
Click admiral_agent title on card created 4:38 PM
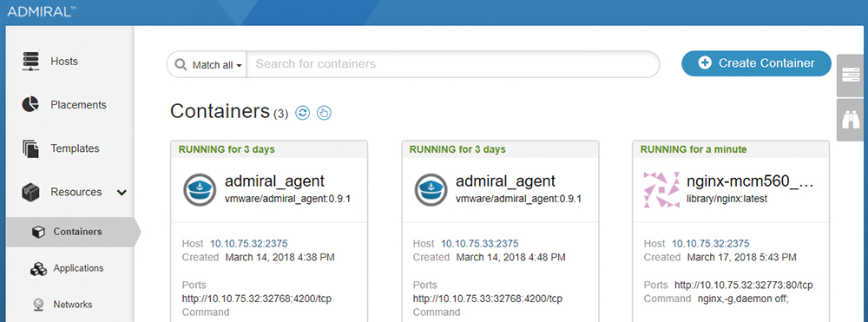click(x=274, y=181)
